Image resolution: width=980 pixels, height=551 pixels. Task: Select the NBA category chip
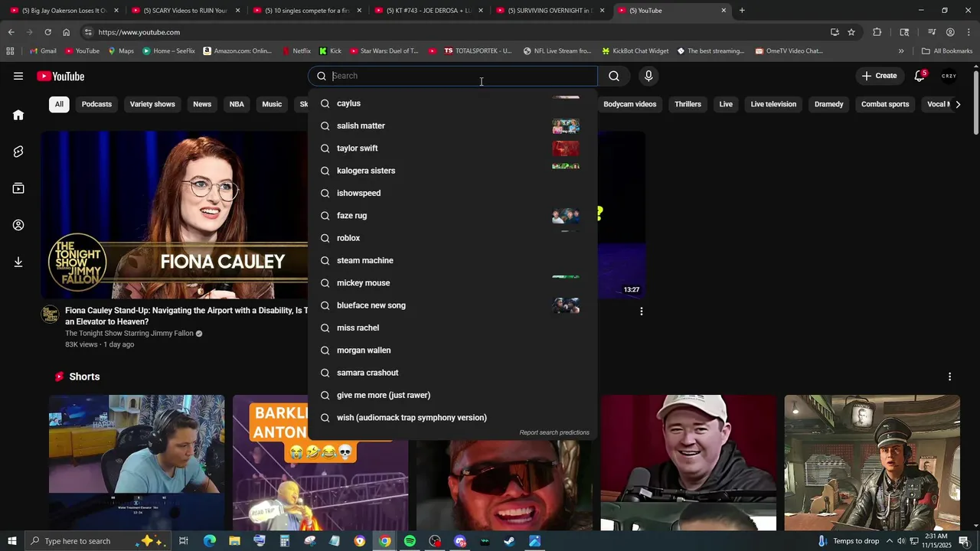pos(237,104)
